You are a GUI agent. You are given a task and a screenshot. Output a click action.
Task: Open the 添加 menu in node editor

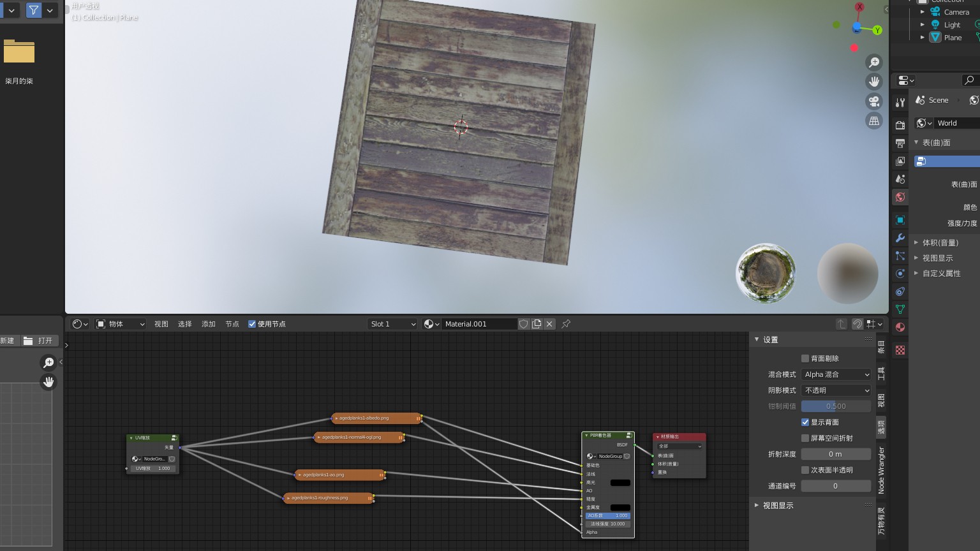point(209,324)
